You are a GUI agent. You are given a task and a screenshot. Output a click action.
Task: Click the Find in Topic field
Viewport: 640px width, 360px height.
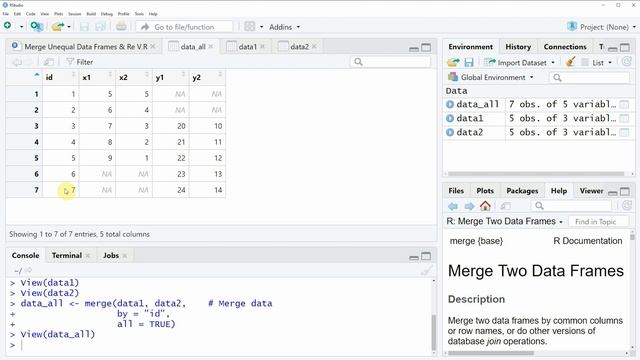point(598,222)
